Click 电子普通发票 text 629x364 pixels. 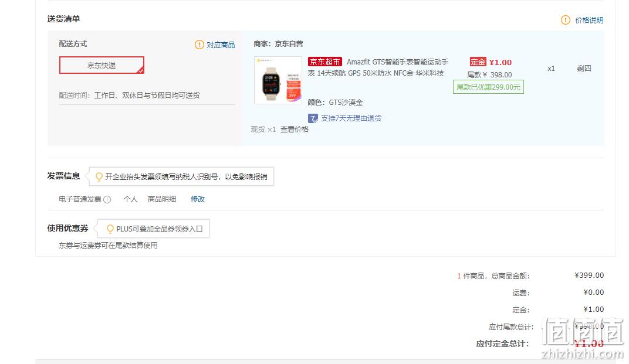click(80, 199)
